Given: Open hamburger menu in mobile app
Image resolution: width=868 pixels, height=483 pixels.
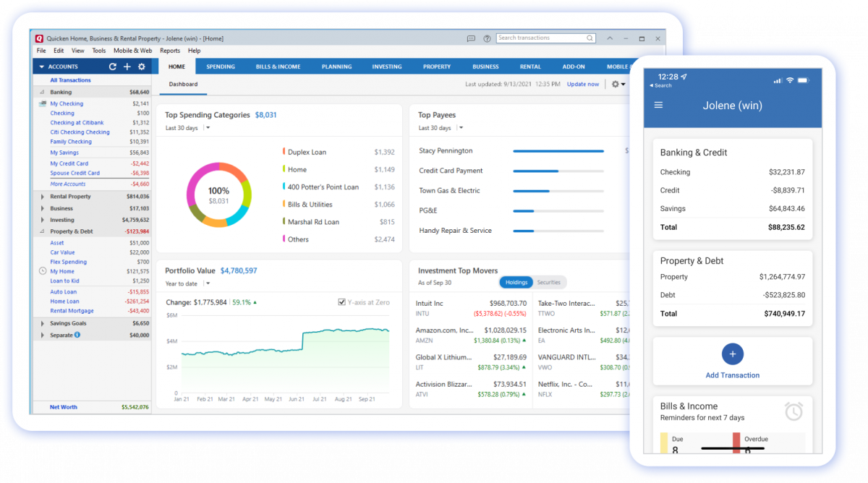Looking at the screenshot, I should pyautogui.click(x=658, y=105).
